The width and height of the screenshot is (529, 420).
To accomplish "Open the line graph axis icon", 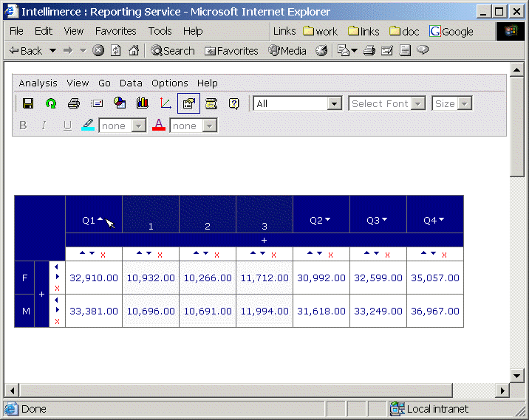I will click(x=165, y=103).
